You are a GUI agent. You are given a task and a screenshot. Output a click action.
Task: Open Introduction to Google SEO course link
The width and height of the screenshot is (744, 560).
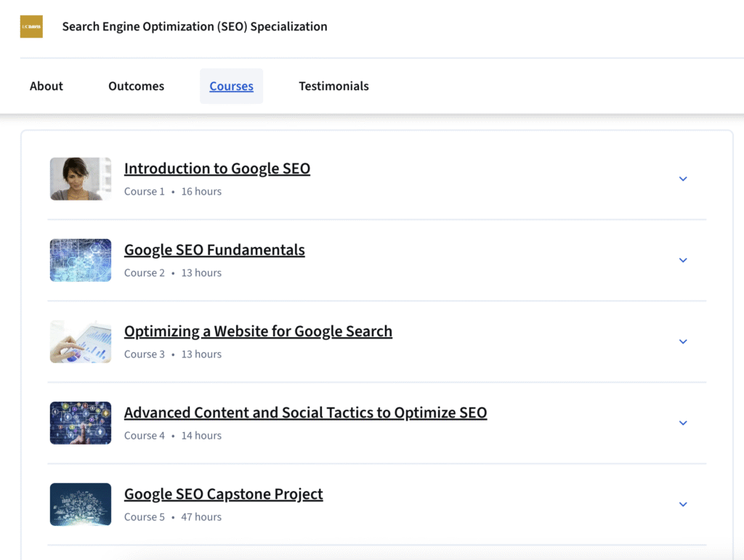coord(217,169)
